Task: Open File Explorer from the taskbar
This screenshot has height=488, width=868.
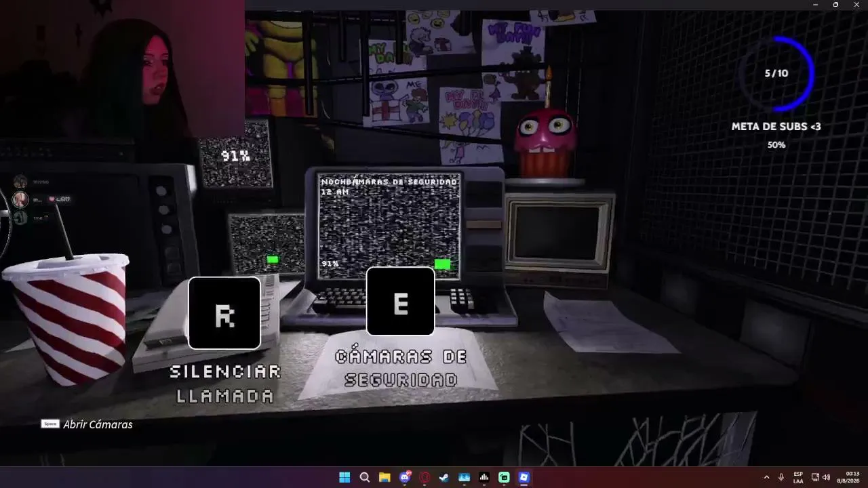Action: click(384, 477)
